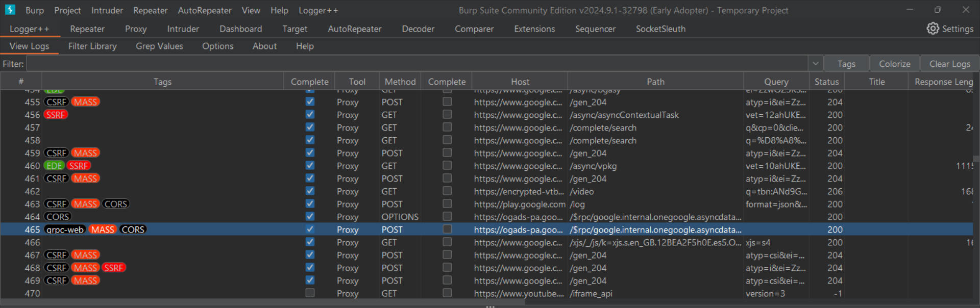Viewport: 980px width, 308px height.
Task: Open the Grep Values sub-tab
Action: point(159,46)
